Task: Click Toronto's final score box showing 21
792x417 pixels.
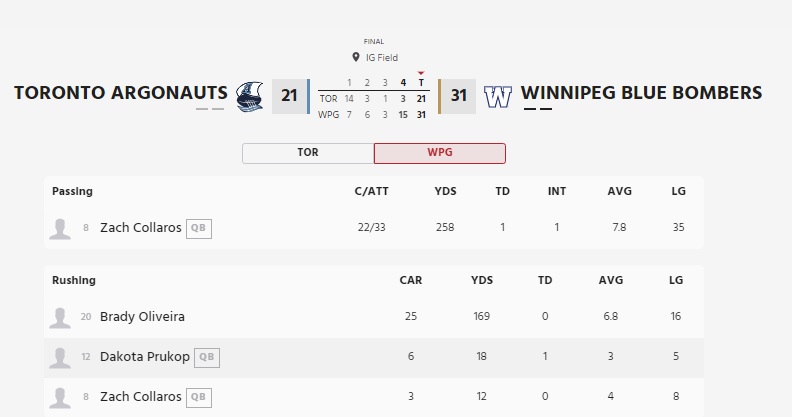Action: [289, 96]
